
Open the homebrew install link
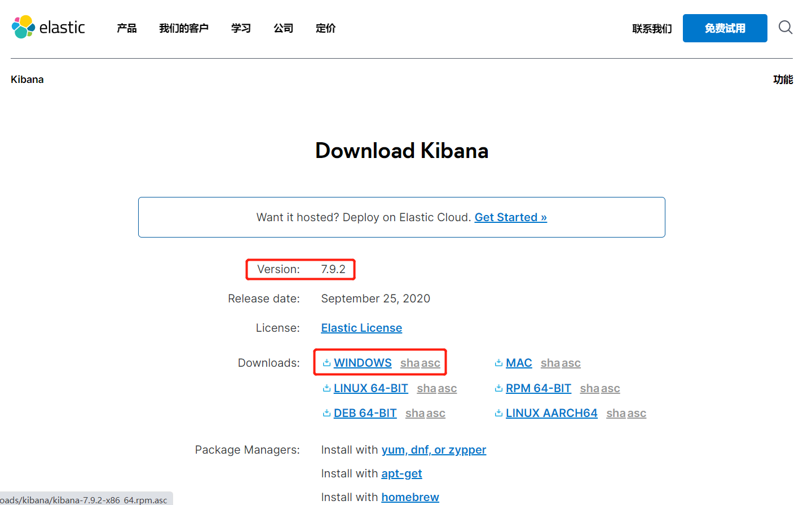410,497
